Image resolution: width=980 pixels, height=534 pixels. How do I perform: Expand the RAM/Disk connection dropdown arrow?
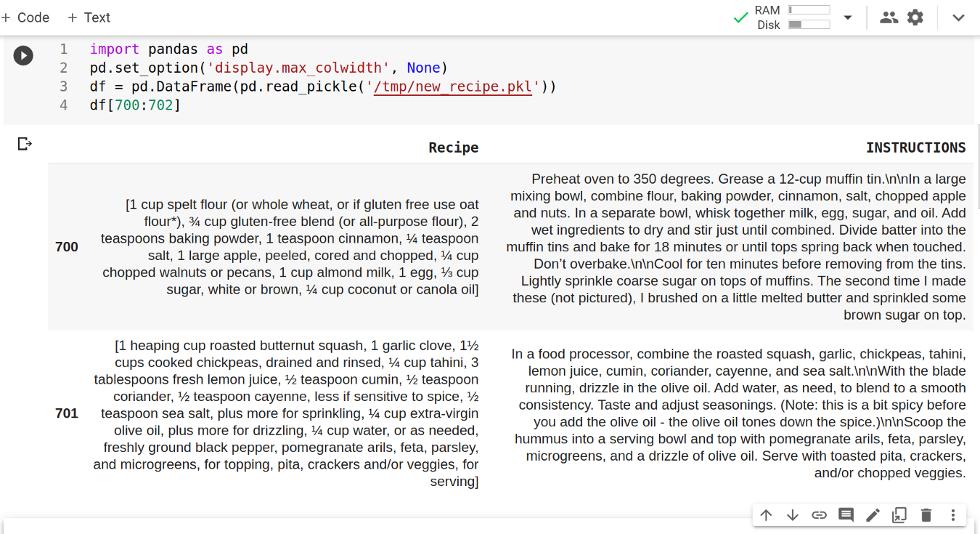[x=848, y=17]
